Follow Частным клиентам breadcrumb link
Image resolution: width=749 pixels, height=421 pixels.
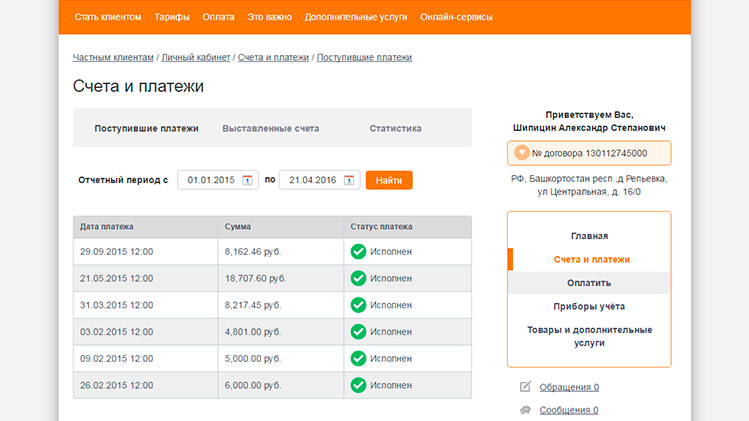pos(113,57)
